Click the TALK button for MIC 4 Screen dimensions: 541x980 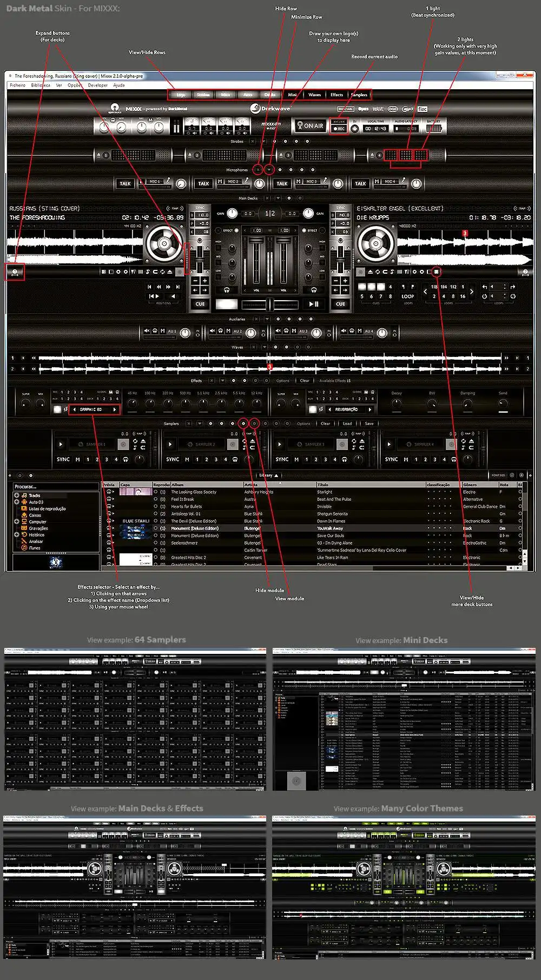[360, 184]
